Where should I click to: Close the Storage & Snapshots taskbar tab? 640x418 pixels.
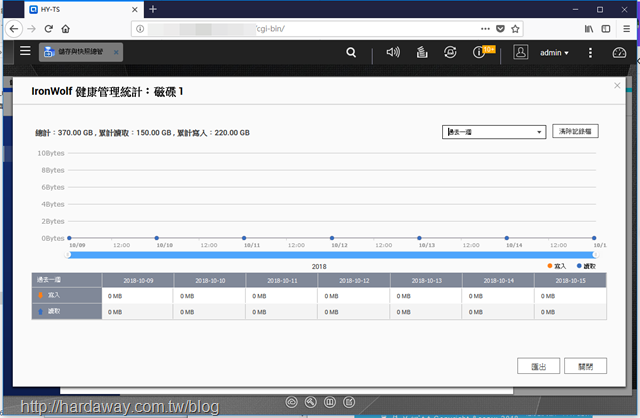[x=116, y=52]
